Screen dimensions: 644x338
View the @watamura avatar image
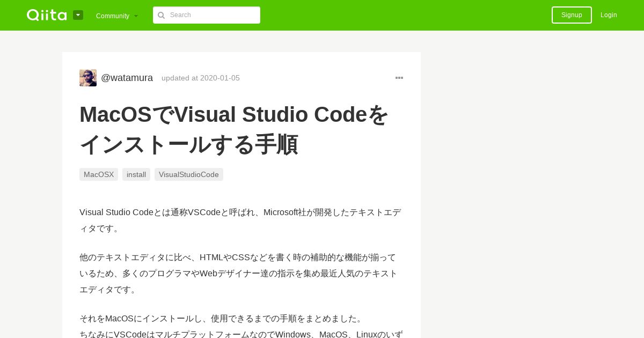[88, 78]
